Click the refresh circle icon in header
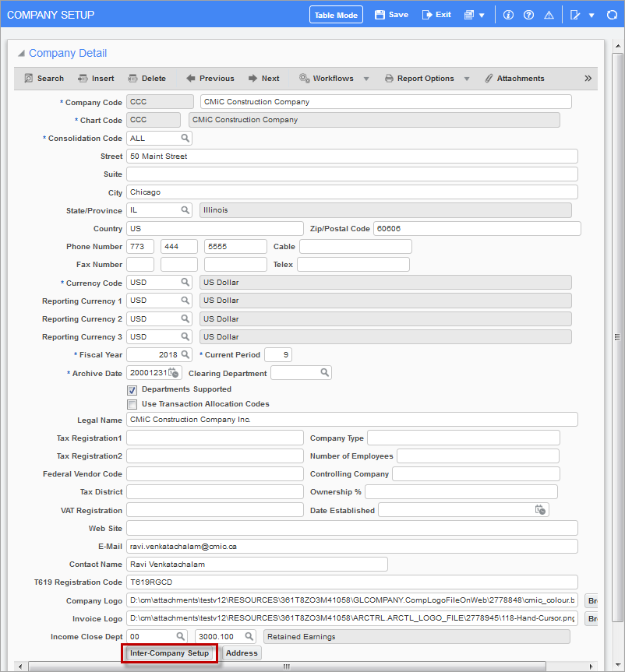The height and width of the screenshot is (672, 625). (612, 15)
